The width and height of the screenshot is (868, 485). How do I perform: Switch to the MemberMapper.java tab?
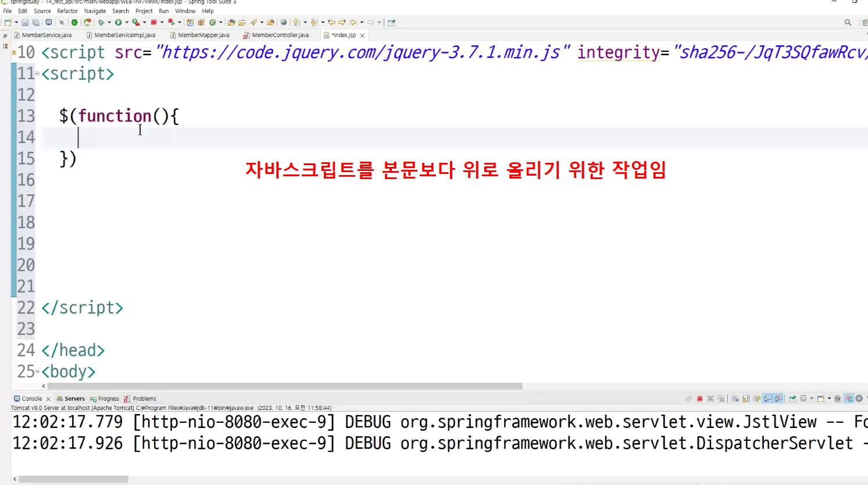pos(200,35)
